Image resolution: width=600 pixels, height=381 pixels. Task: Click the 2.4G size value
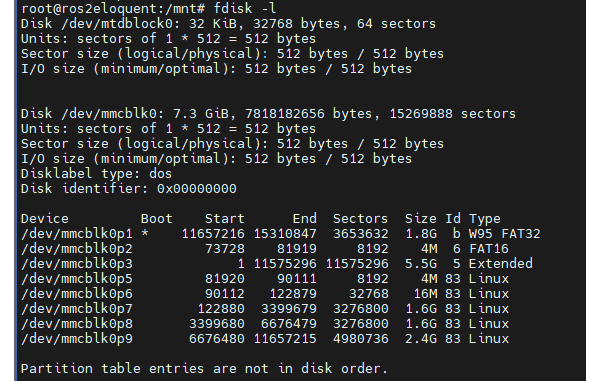point(421,339)
